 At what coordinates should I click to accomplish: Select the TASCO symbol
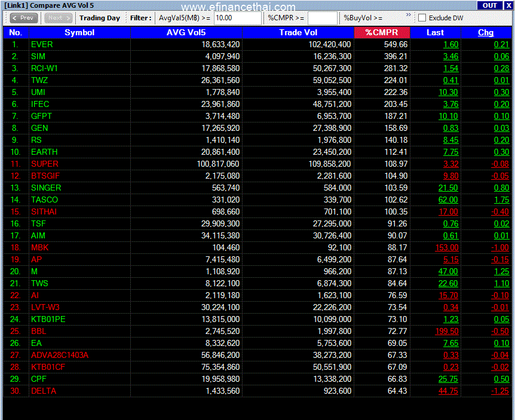click(44, 200)
